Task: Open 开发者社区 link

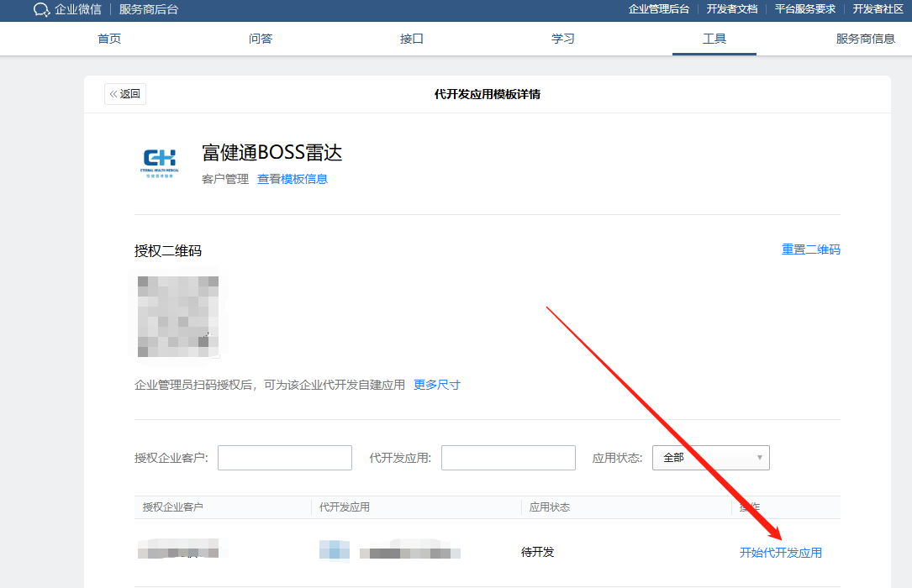Action: 878,9
